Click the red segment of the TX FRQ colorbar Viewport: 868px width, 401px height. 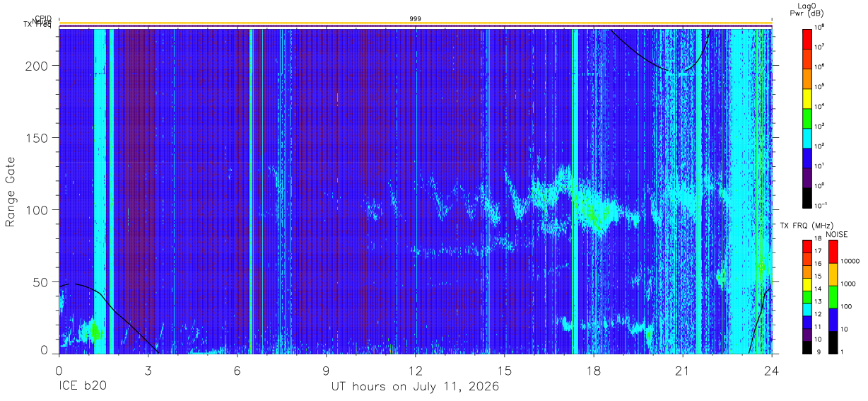[807, 247]
